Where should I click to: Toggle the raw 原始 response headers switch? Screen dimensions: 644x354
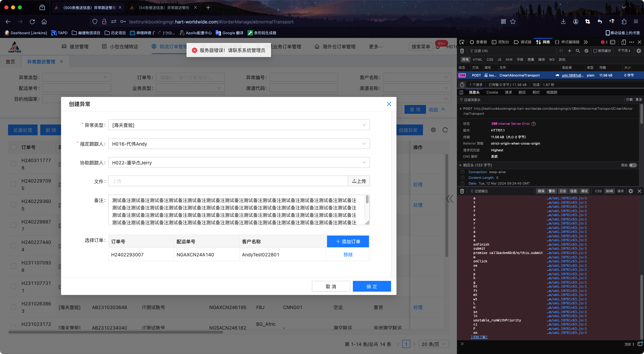pos(633,165)
